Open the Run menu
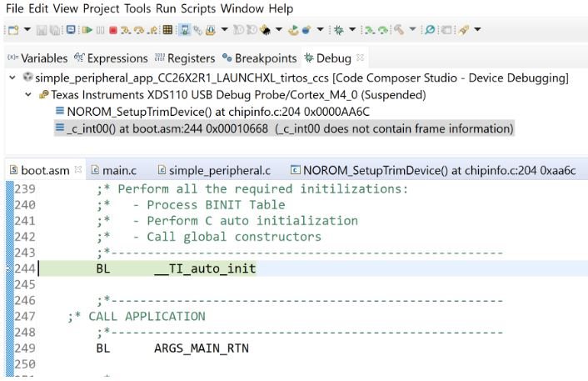The height and width of the screenshot is (381, 588). 166,8
